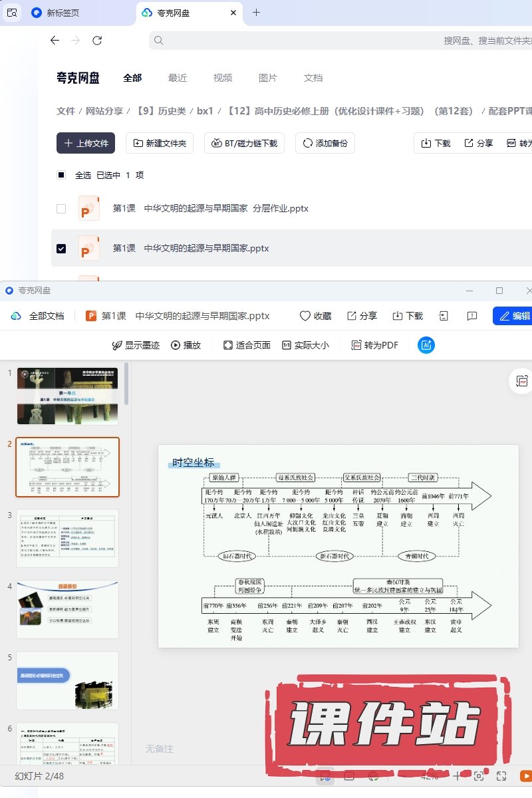Click the 播放 slideshow play button
532x798 pixels.
click(x=186, y=345)
